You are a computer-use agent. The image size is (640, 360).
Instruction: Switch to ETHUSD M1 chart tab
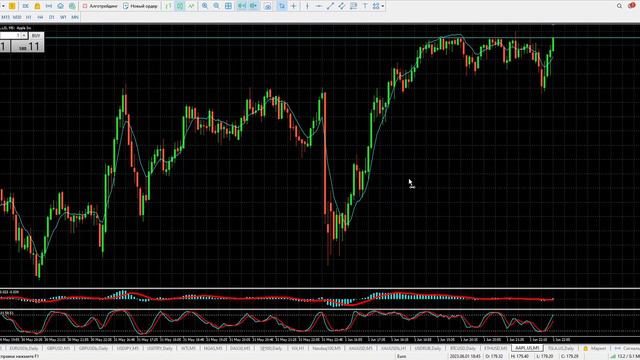click(495, 348)
